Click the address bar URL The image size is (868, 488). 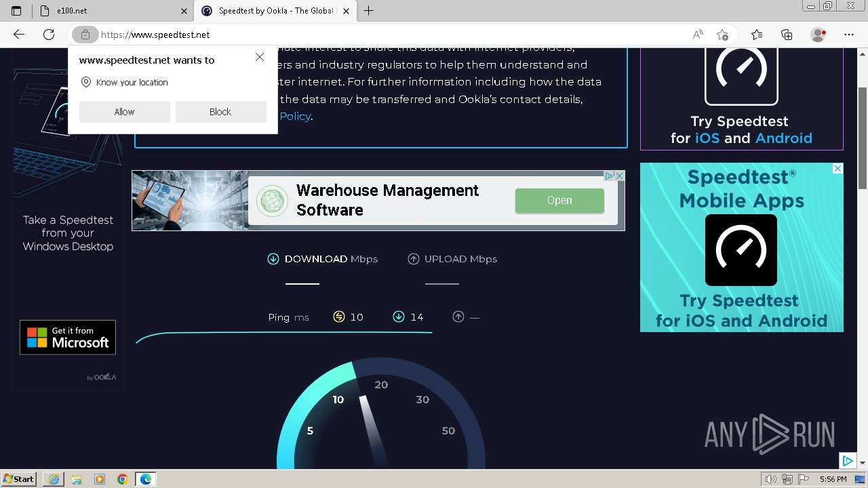(155, 35)
